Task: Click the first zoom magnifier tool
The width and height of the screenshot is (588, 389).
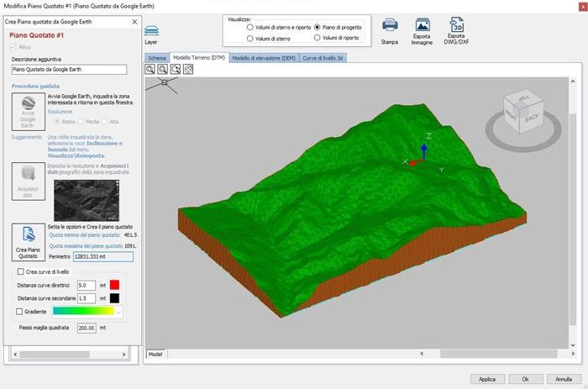Action: point(150,69)
